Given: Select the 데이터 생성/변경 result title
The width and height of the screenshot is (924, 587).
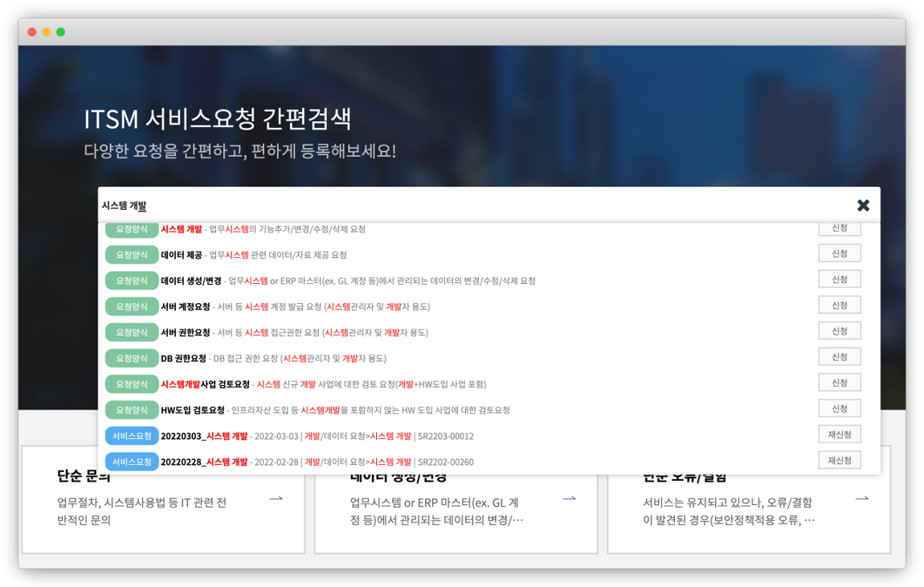Looking at the screenshot, I should coord(191,281).
